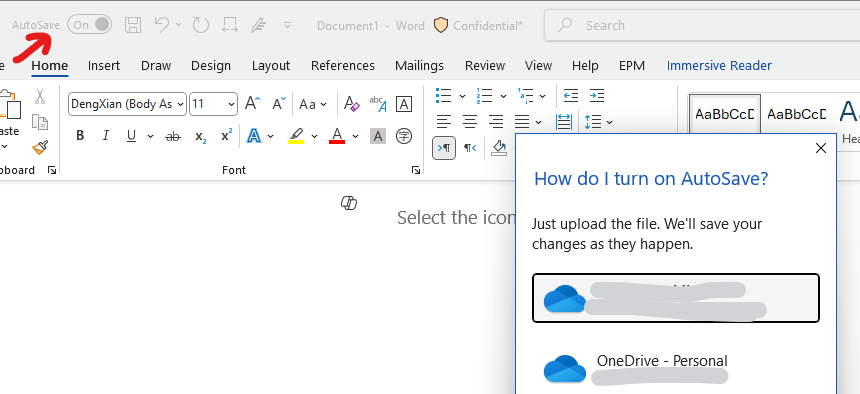Toggle subscript
This screenshot has width=860, height=394.
click(201, 136)
